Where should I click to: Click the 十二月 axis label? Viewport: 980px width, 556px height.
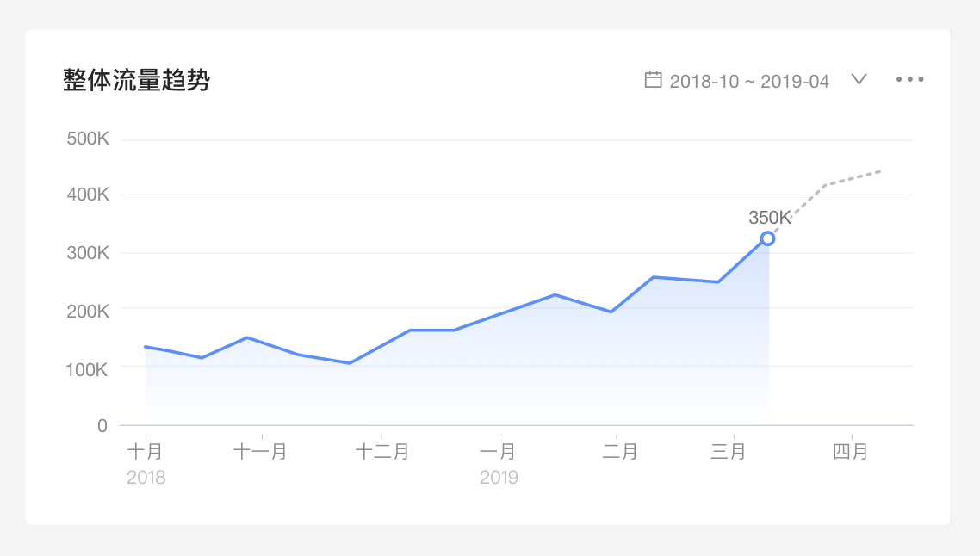tap(381, 451)
